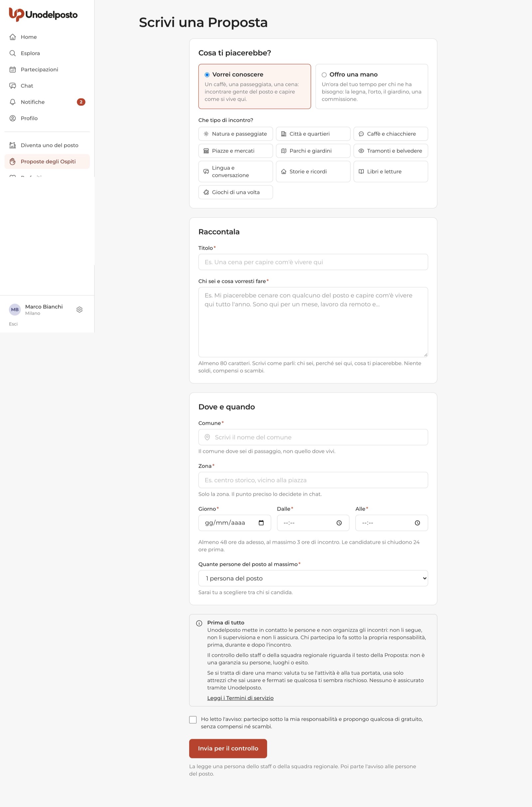Click the Invia per il controllo button
Screen dimensions: 532x807
coord(228,748)
